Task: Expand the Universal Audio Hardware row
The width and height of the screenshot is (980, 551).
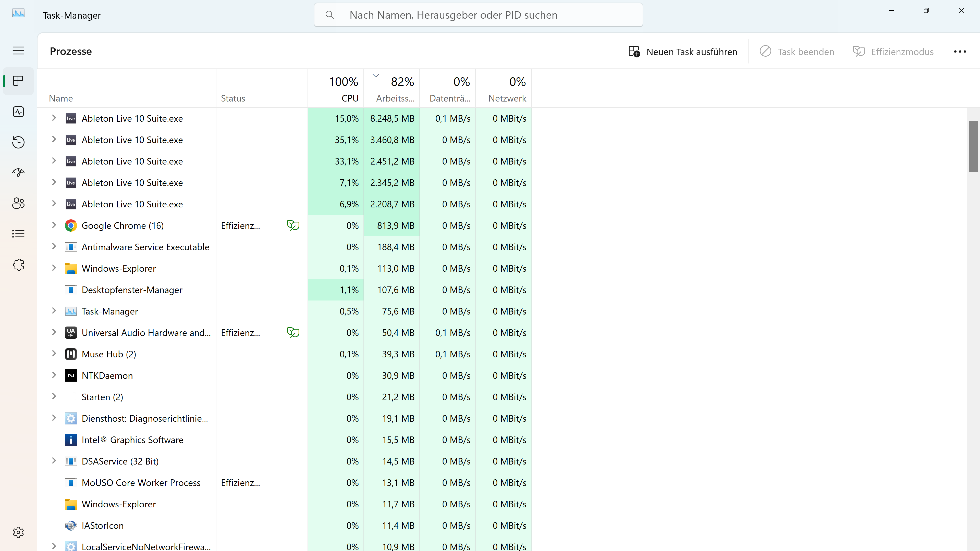Action: (x=54, y=332)
